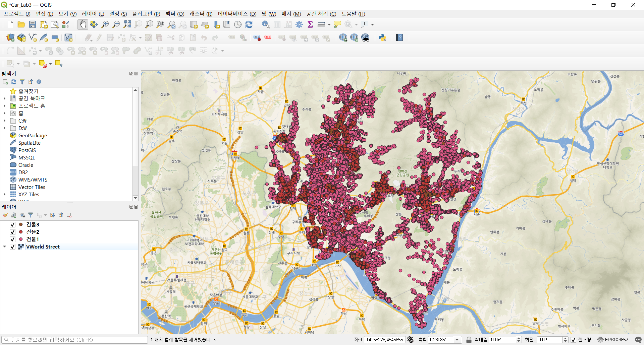Open the Field Calculator sigma statistics icon
The height and width of the screenshot is (345, 644).
[x=310, y=24]
